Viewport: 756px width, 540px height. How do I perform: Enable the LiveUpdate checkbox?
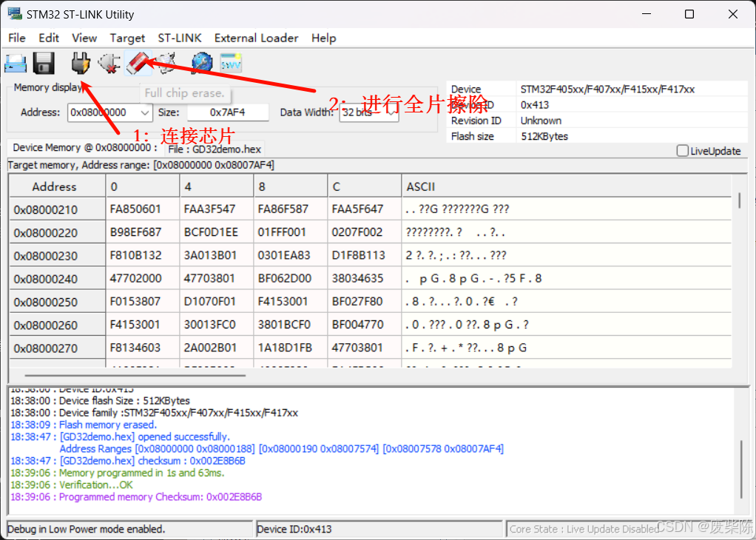click(682, 151)
